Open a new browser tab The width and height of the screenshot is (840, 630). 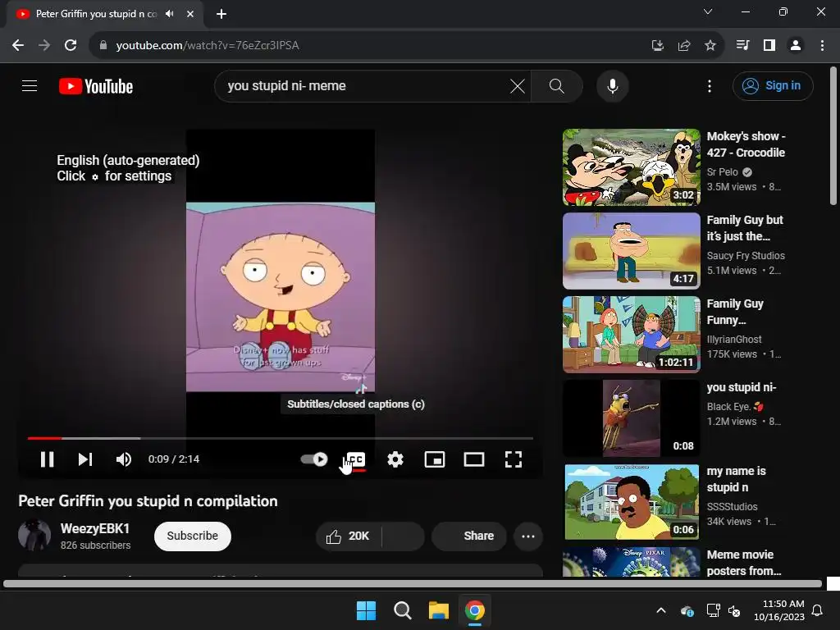pyautogui.click(x=221, y=14)
